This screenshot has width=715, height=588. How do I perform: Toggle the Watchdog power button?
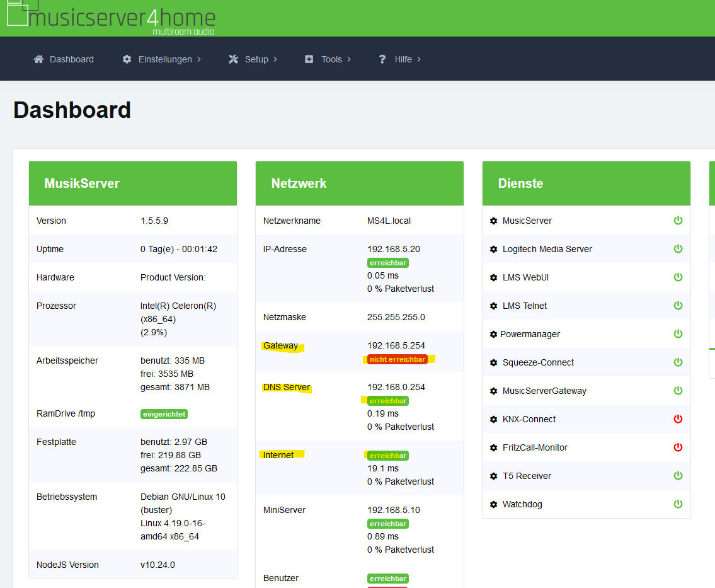pos(678,504)
